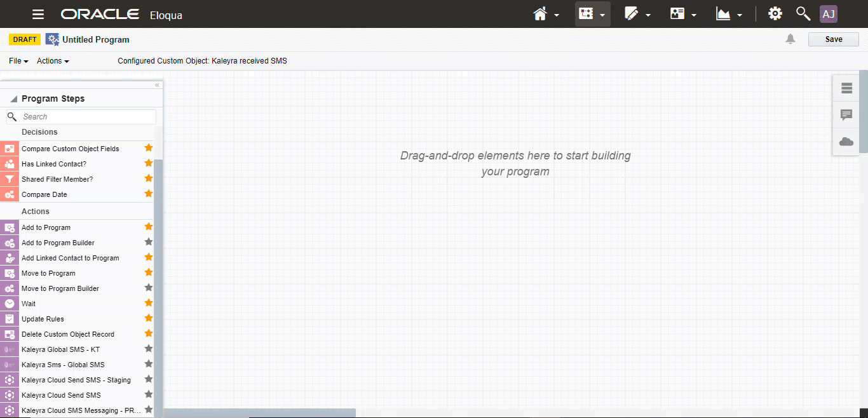The width and height of the screenshot is (868, 418).
Task: Select the Shared Filter Member funnel icon
Action: 10,179
